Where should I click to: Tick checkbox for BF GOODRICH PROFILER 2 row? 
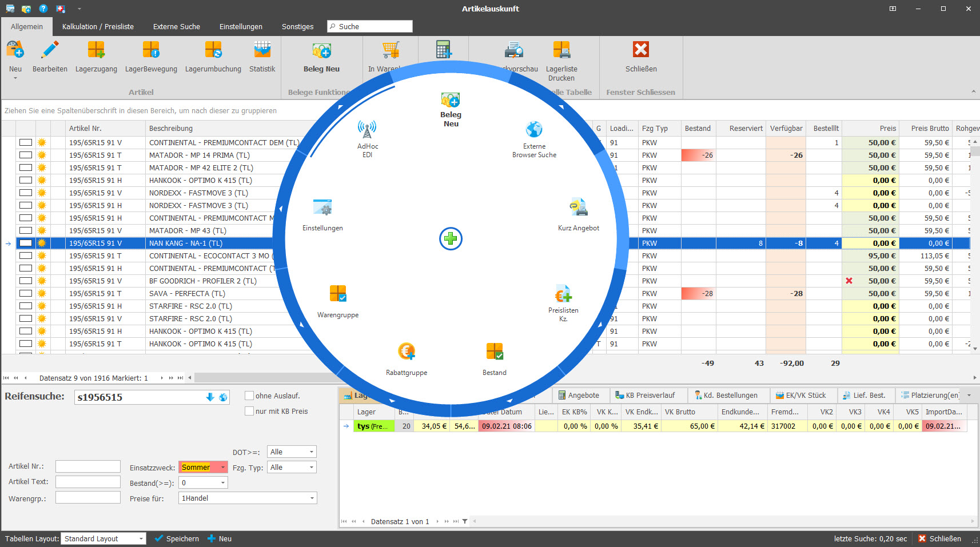(x=26, y=281)
